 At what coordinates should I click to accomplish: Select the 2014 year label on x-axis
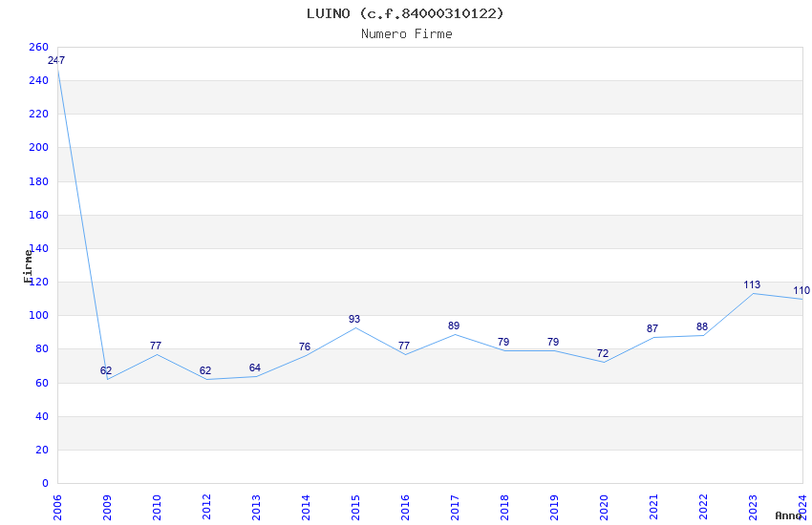click(x=306, y=507)
